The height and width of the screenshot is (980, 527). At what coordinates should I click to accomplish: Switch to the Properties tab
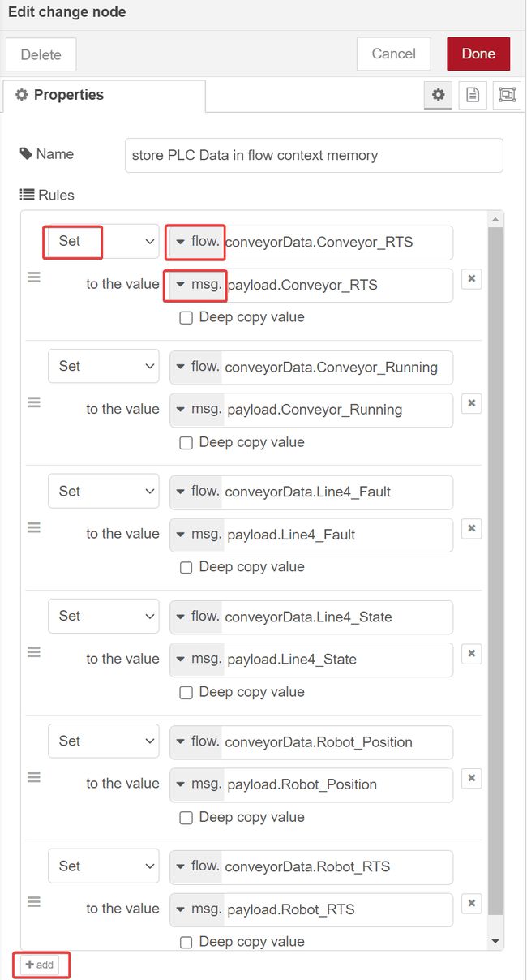(x=66, y=95)
